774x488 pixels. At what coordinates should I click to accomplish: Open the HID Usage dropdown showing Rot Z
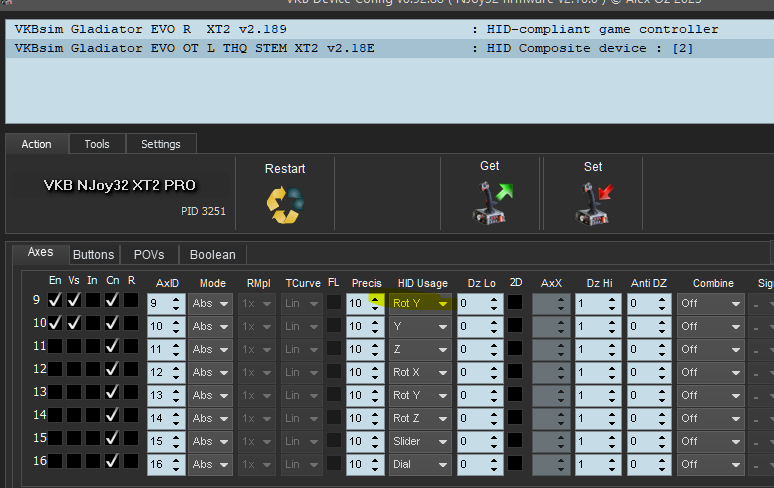point(420,418)
